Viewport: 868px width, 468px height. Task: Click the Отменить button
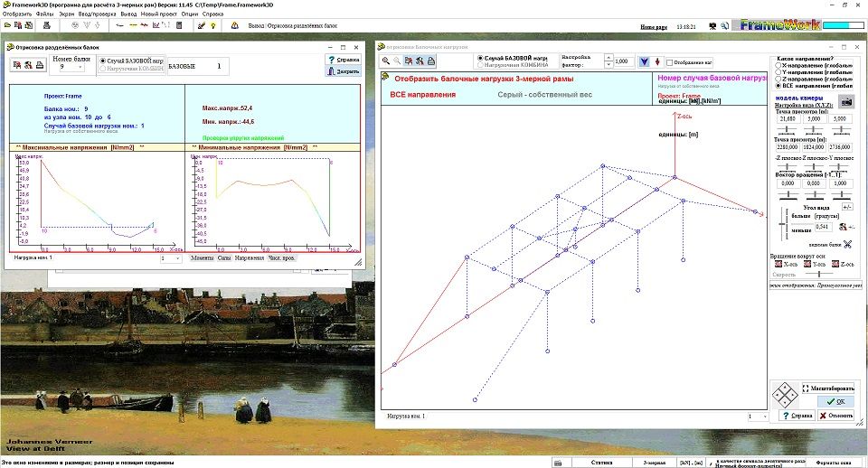click(835, 416)
